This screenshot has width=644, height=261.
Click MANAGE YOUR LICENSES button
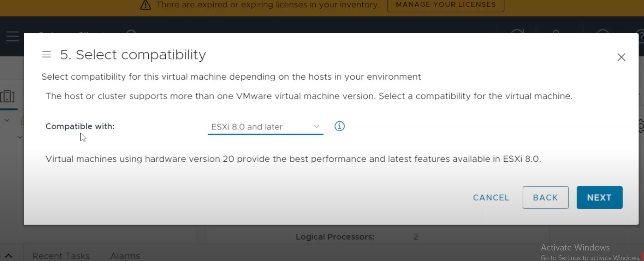pos(446,5)
